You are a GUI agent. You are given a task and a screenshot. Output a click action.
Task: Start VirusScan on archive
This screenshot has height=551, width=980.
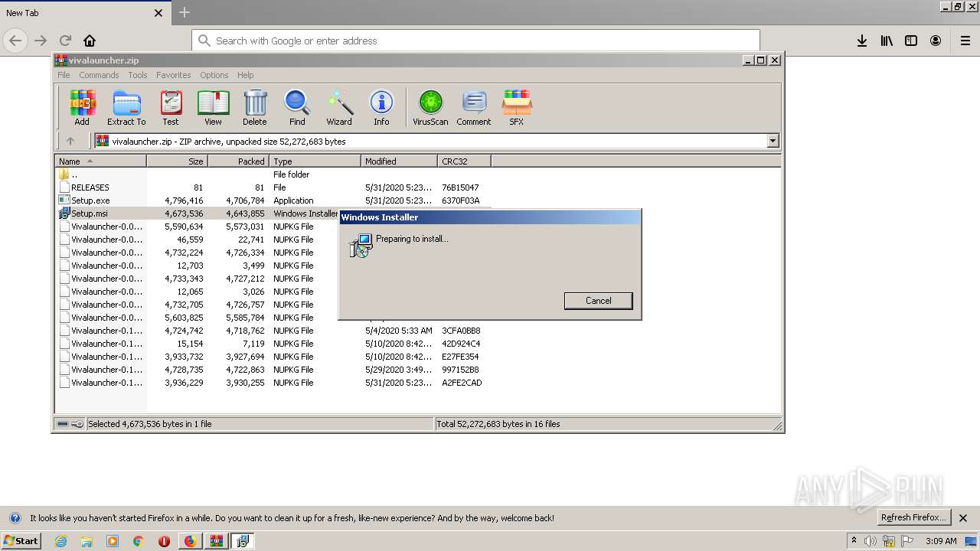[430, 107]
